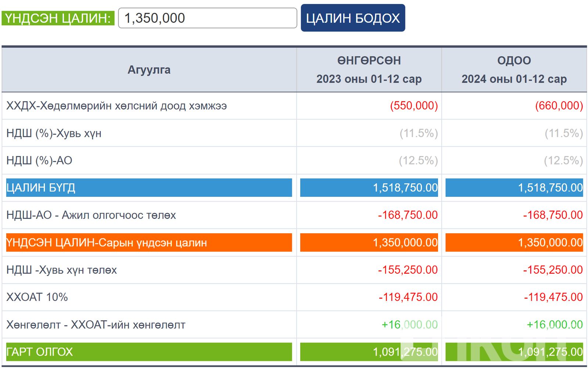Click the НДШ-АО - Ажил олгогчоос төлөх label
588x369 pixels.
click(91, 215)
